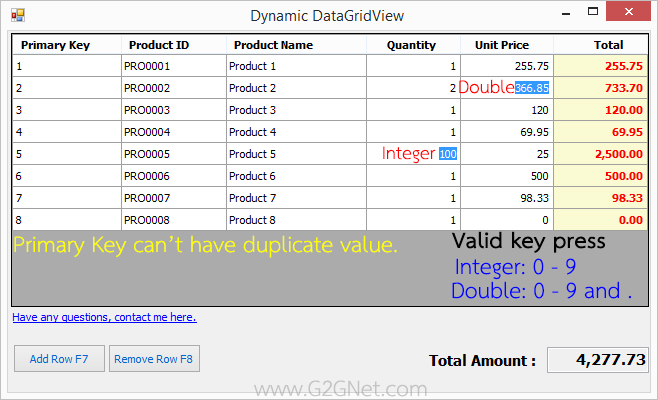Click the Product 3 name cell

(296, 110)
